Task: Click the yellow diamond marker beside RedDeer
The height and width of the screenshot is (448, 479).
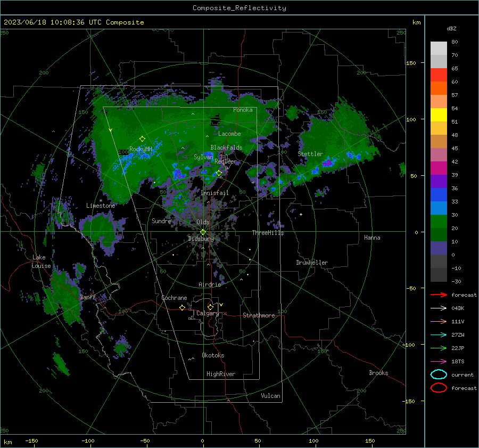Action: [x=219, y=173]
